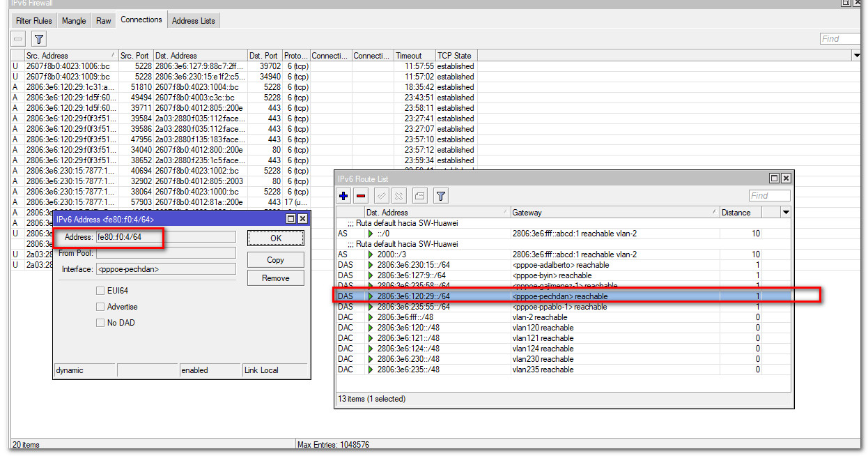Open the Route List column selector dropdown
The image size is (868, 456).
point(786,213)
